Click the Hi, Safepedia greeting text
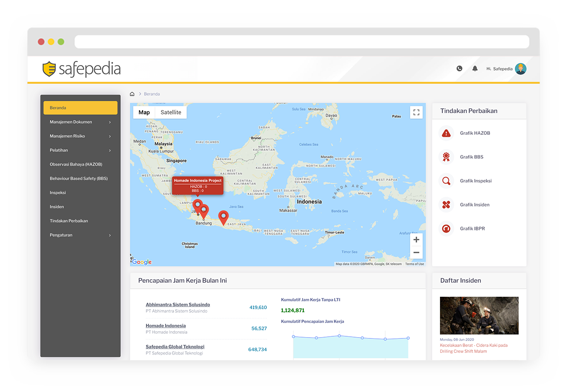 [x=500, y=69]
